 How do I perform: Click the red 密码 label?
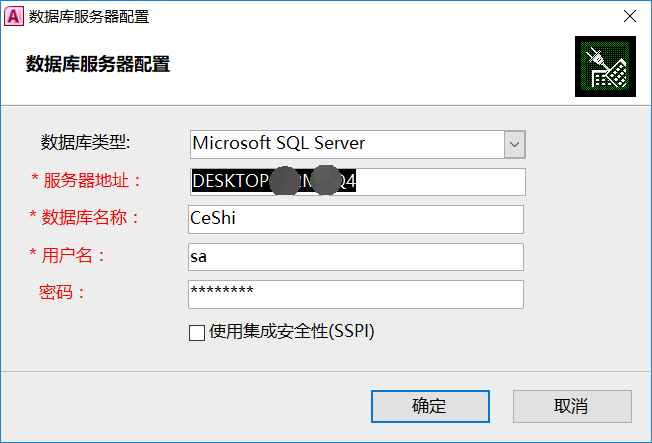pos(62,292)
